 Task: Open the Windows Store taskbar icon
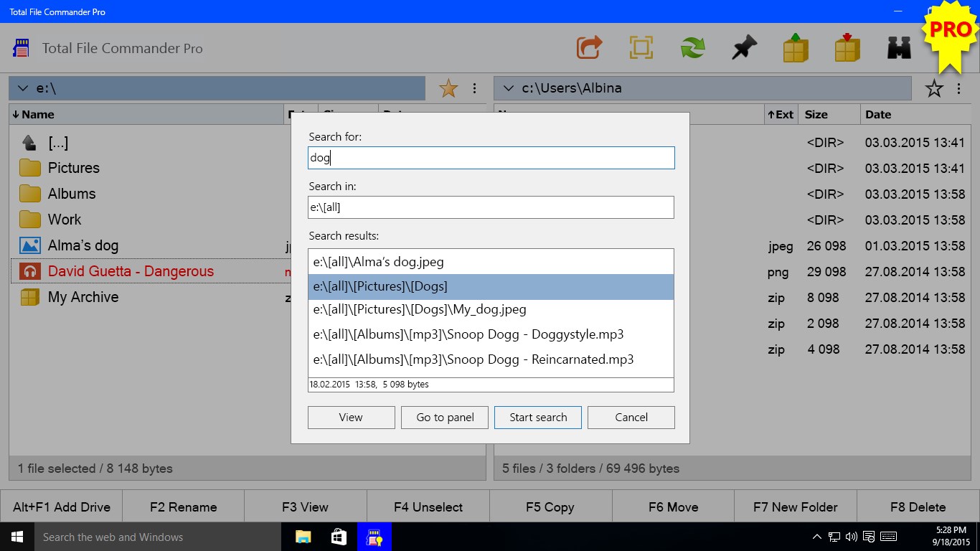(339, 537)
